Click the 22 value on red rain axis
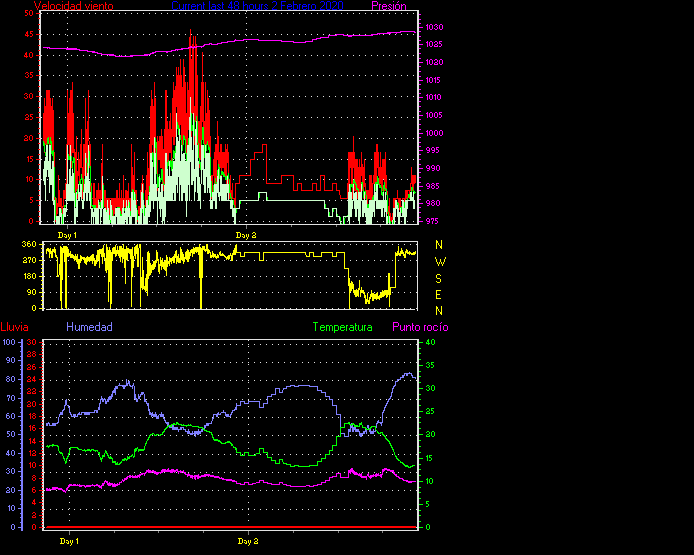This screenshot has height=555, width=694. pos(32,392)
